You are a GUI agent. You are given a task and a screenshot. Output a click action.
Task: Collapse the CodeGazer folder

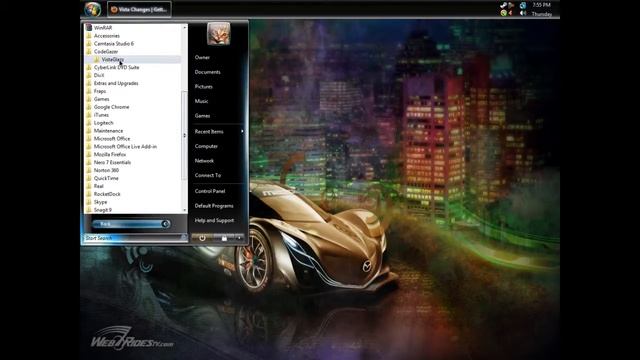coord(106,52)
